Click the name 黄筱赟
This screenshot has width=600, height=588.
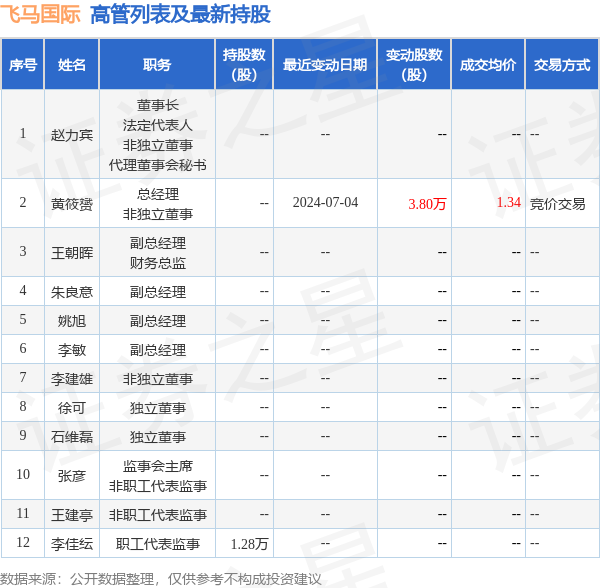point(72,204)
